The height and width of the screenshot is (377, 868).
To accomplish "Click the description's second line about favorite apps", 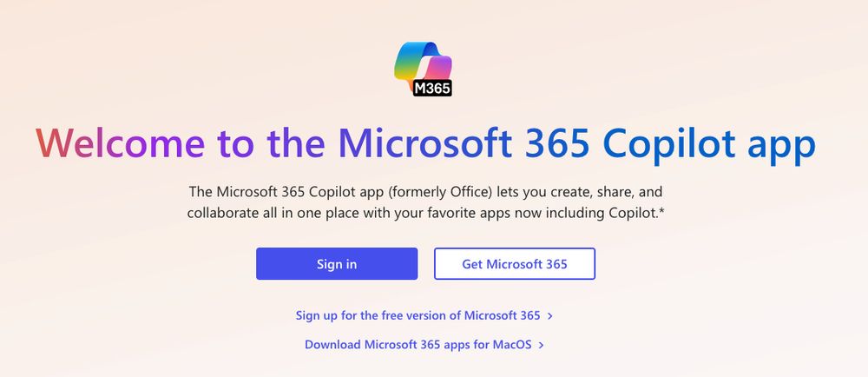I will click(424, 211).
